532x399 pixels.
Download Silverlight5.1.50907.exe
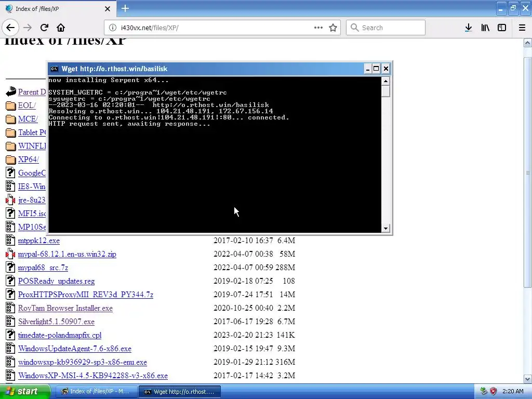tap(56, 322)
